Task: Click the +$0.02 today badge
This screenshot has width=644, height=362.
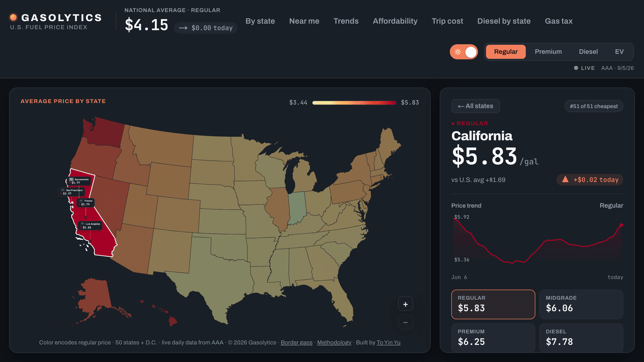Action: (x=590, y=180)
